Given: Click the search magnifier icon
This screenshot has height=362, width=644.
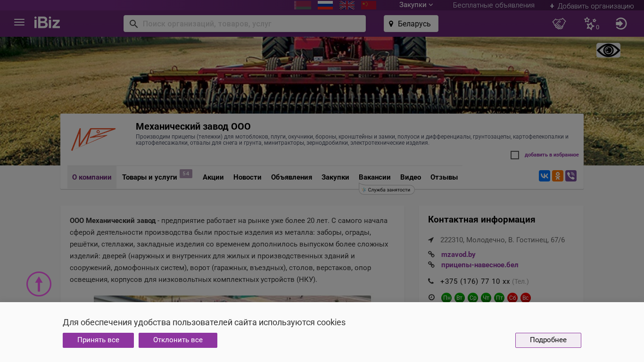Looking at the screenshot, I should [133, 24].
